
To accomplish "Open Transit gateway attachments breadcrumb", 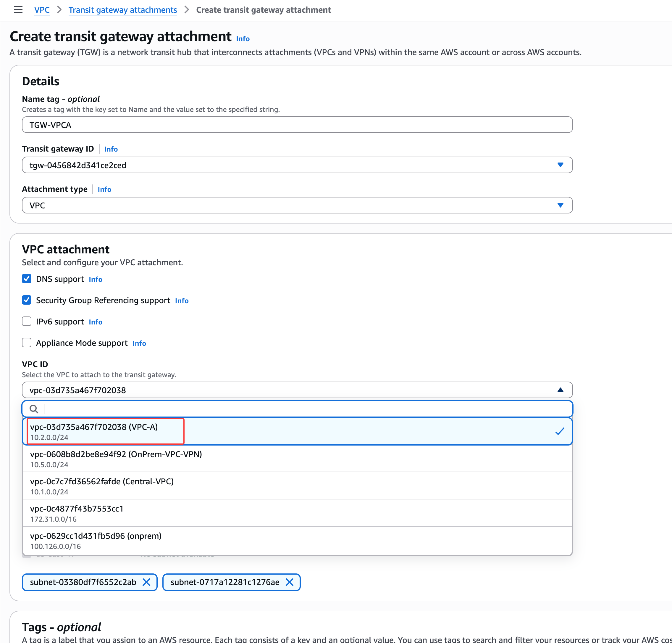I will click(x=123, y=9).
